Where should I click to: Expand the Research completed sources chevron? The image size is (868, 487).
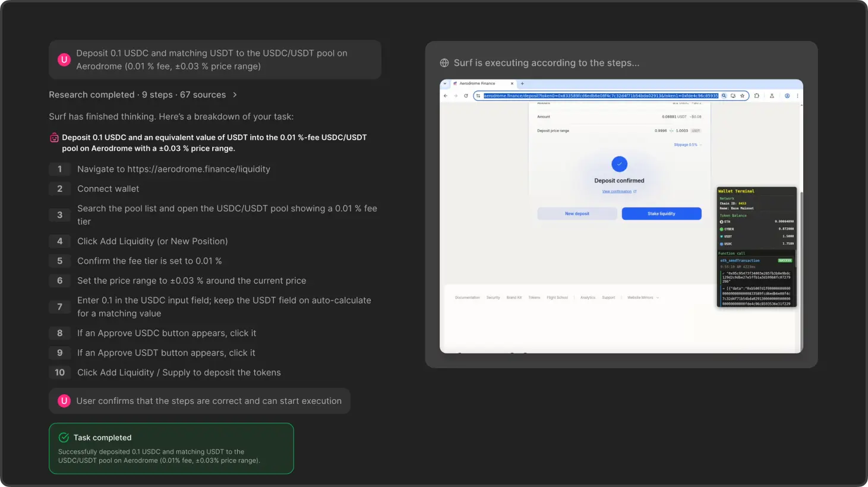click(235, 95)
